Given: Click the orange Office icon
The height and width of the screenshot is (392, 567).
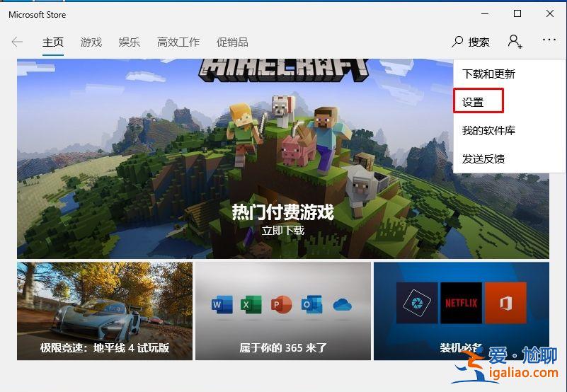Looking at the screenshot, I should (x=505, y=303).
